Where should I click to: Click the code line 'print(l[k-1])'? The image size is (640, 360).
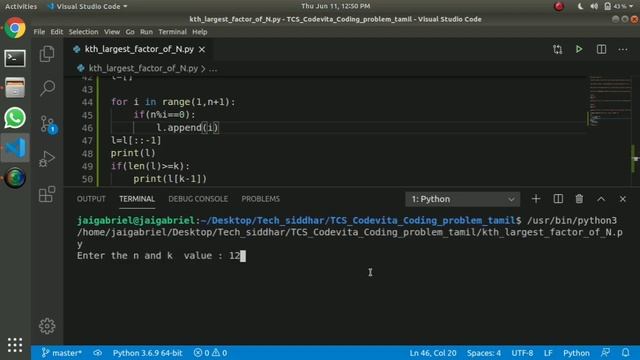coord(170,179)
